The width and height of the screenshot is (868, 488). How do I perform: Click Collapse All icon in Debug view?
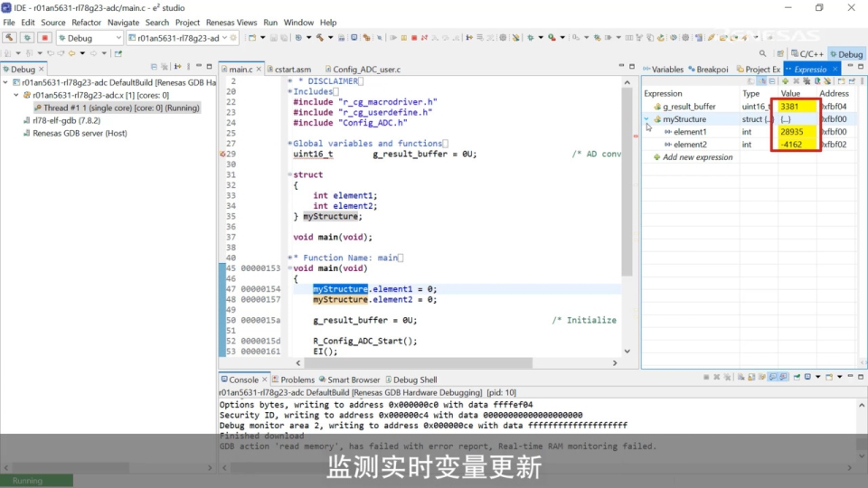tap(154, 66)
